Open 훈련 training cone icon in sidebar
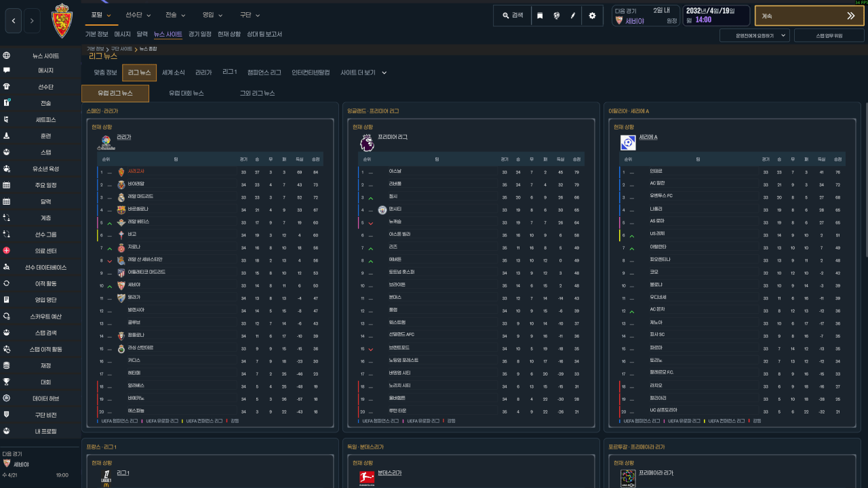Viewport: 868px width, 488px height. click(7, 136)
